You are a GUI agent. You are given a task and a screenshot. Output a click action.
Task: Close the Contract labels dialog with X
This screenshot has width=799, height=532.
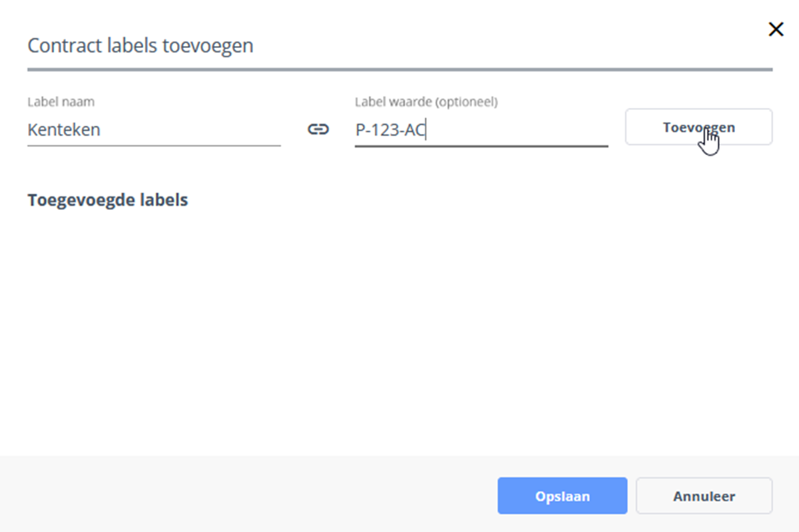tap(776, 29)
